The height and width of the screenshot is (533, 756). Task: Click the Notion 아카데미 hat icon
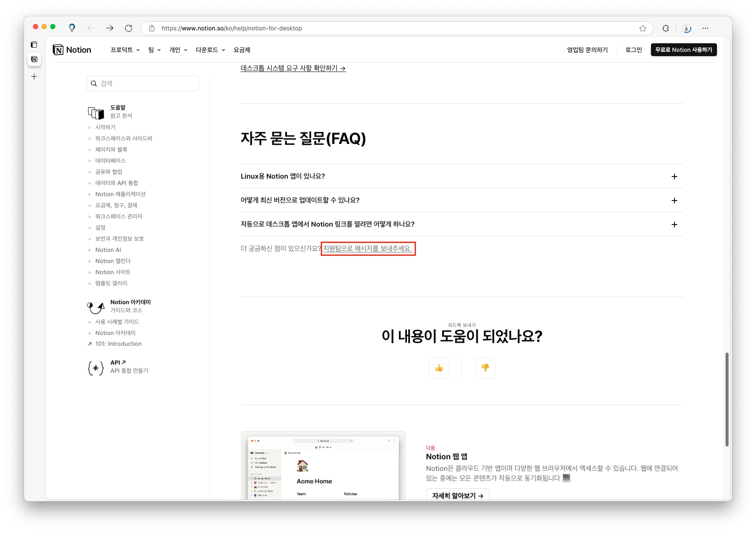coord(95,307)
